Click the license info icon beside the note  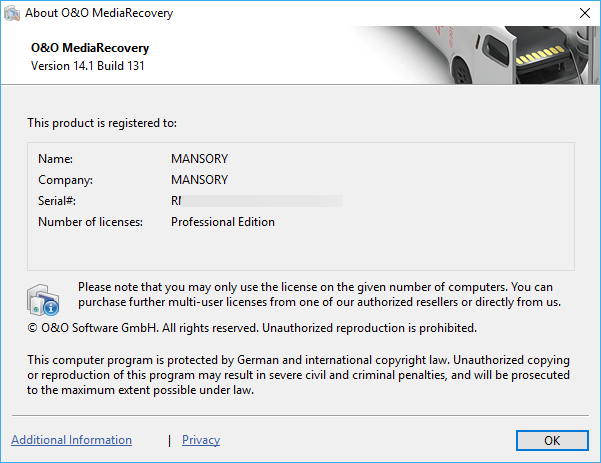tap(44, 298)
